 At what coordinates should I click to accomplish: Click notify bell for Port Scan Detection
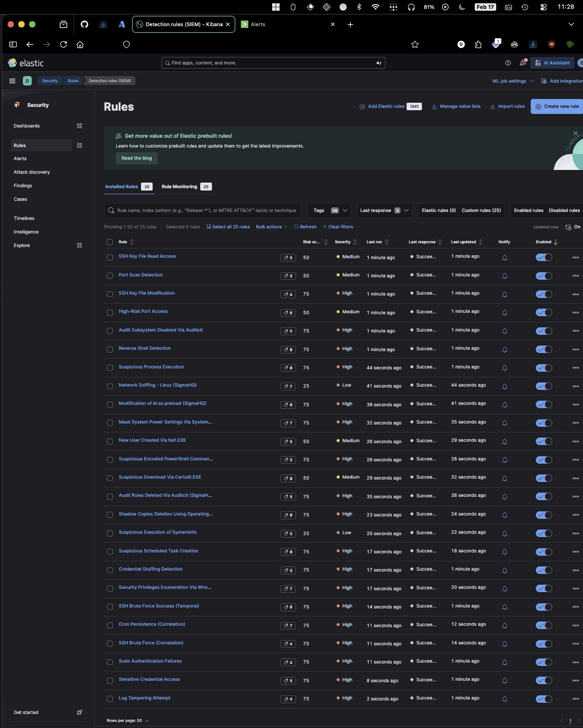point(505,276)
